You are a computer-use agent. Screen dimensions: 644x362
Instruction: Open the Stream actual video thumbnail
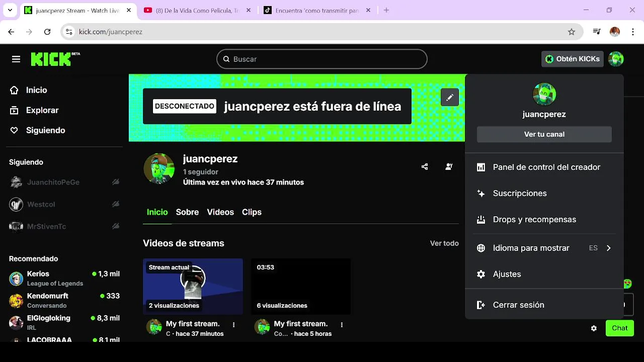pyautogui.click(x=193, y=287)
